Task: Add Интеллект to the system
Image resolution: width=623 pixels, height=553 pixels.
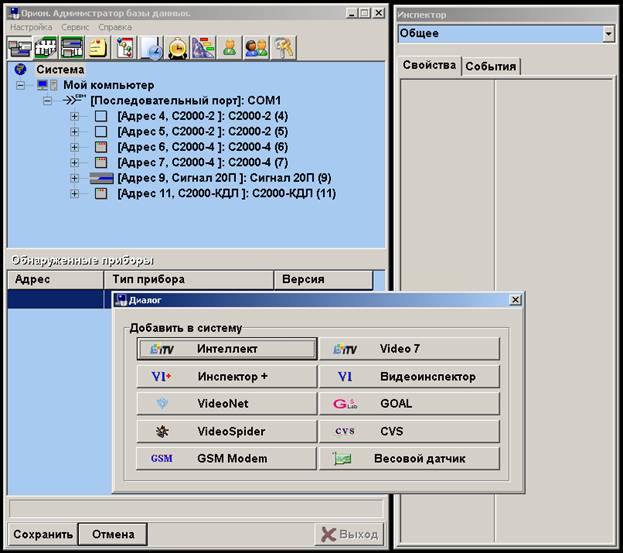Action: click(227, 349)
